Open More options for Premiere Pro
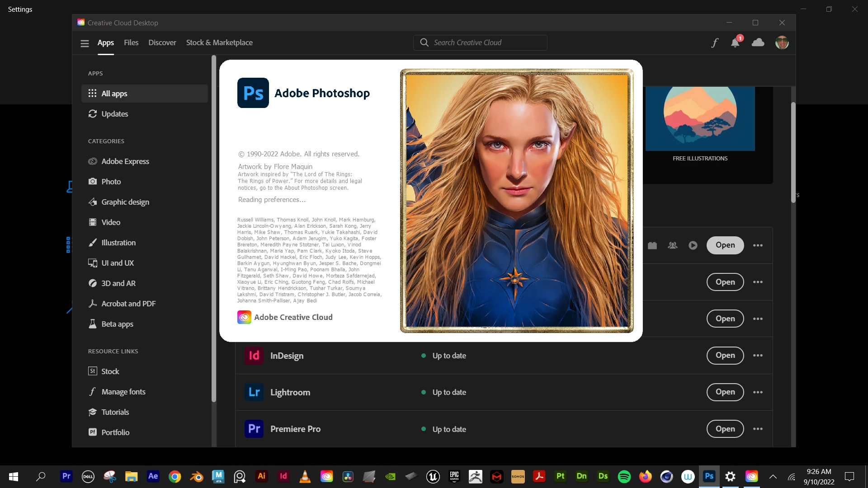The image size is (868, 488). (758, 429)
